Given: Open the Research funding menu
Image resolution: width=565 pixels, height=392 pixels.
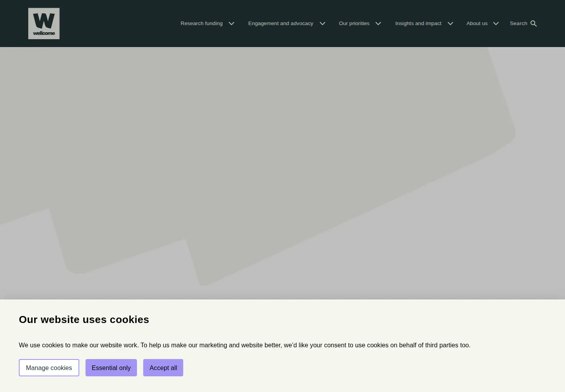Looking at the screenshot, I should pos(201,24).
